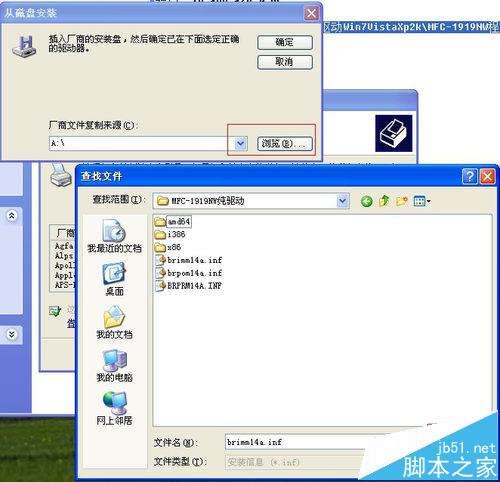Go back using the green back arrow icon
Image resolution: width=500 pixels, height=482 pixels.
coord(367,201)
